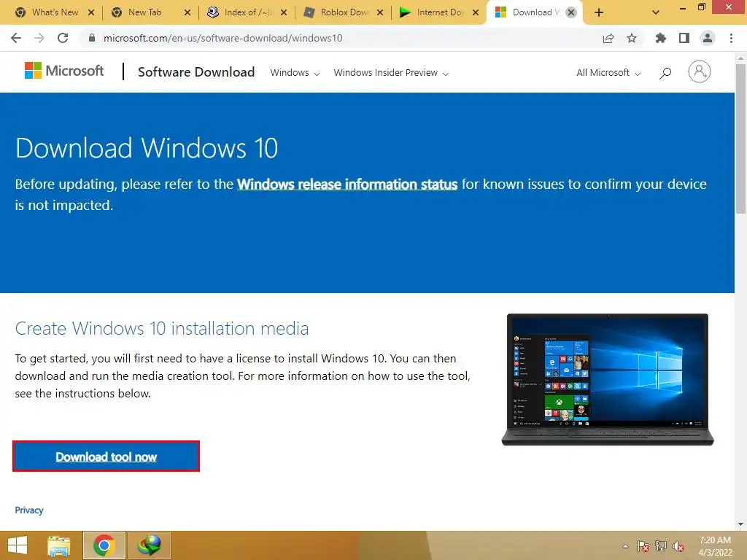Viewport: 747px width, 560px height.
Task: Click the Chrome taskbar icon
Action: click(104, 545)
